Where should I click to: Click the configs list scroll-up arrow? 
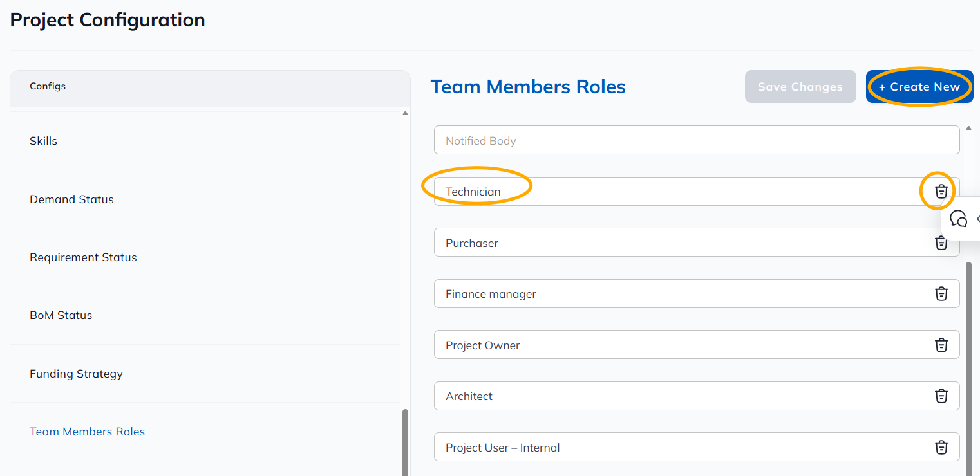[x=405, y=113]
